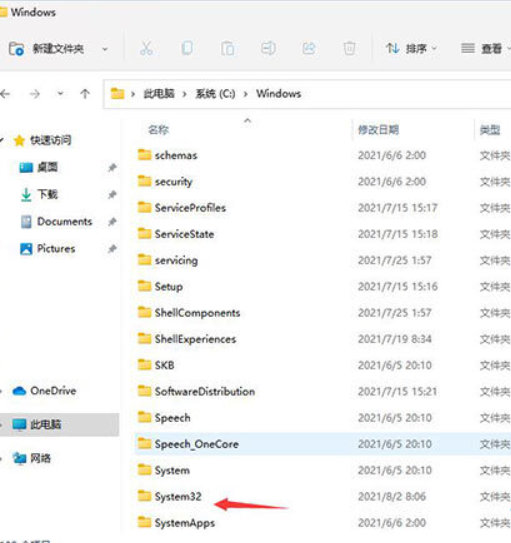Viewport: 511px width, 543px height.
Task: Click date 2021/7/15 15:21 in SoftwareDistribution row
Action: point(397,392)
